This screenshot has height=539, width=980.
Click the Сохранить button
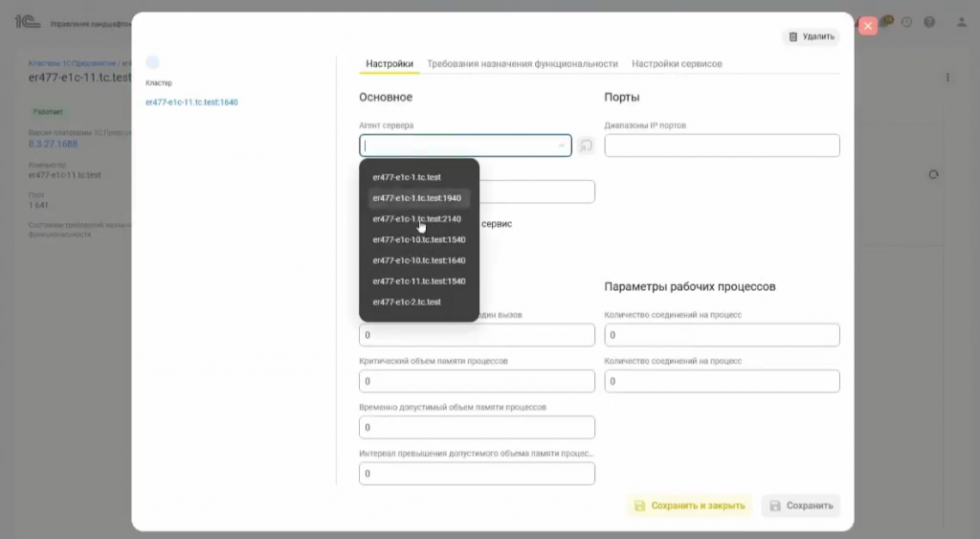801,505
